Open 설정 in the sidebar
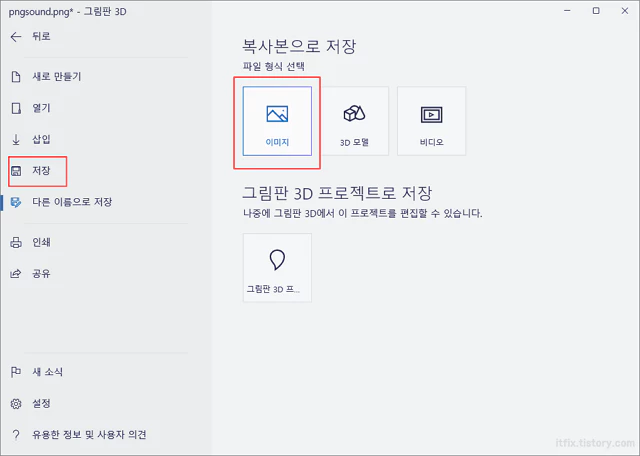Screen dimensions: 640x456 (41, 404)
